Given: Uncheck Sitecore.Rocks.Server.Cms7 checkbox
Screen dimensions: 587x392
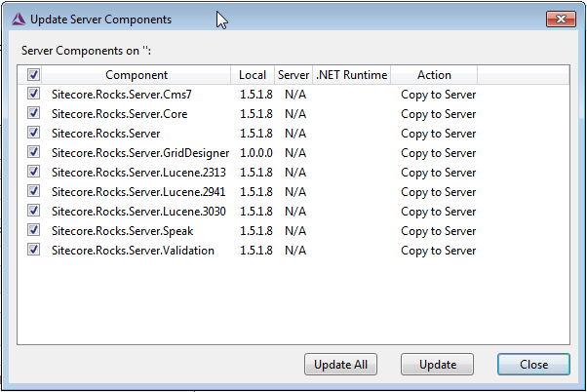Looking at the screenshot, I should tap(33, 94).
